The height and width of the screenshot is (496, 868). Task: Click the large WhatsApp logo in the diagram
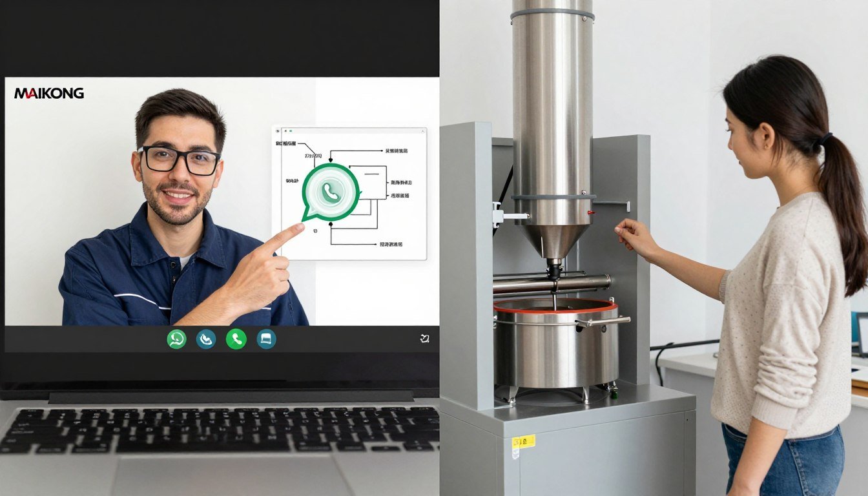tap(331, 192)
